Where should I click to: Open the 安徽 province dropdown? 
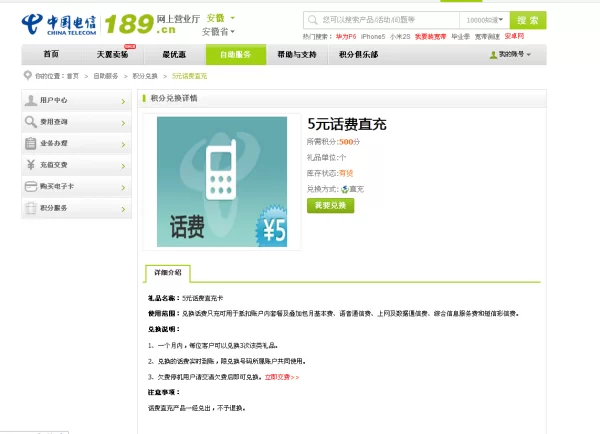point(220,18)
